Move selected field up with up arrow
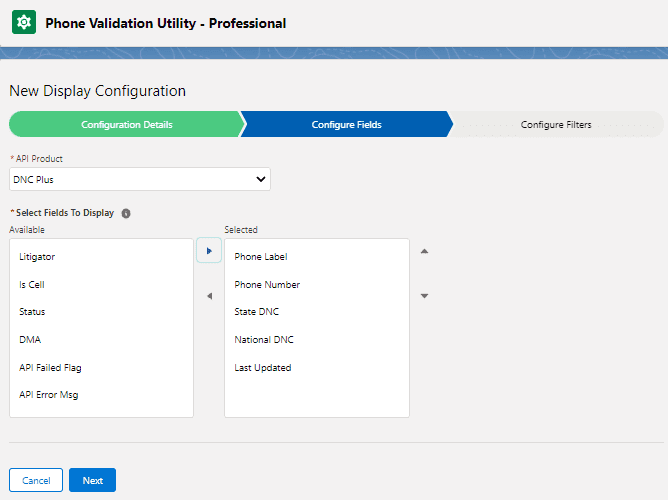The image size is (668, 500). coord(424,251)
